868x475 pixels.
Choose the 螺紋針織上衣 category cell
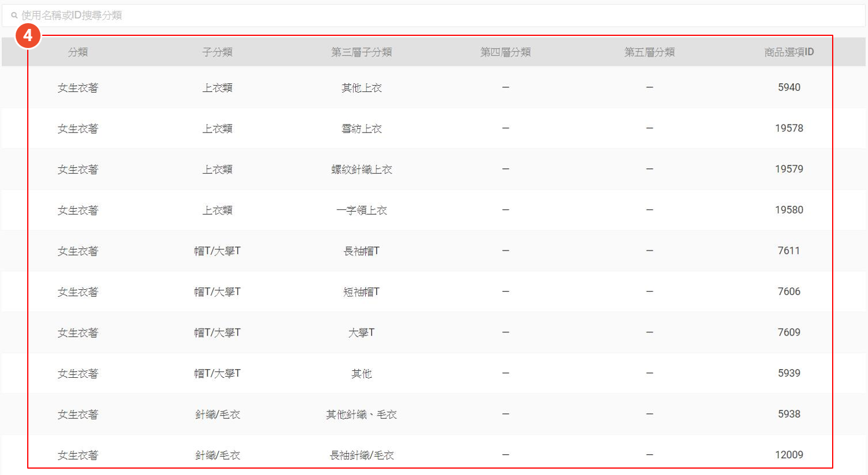361,170
